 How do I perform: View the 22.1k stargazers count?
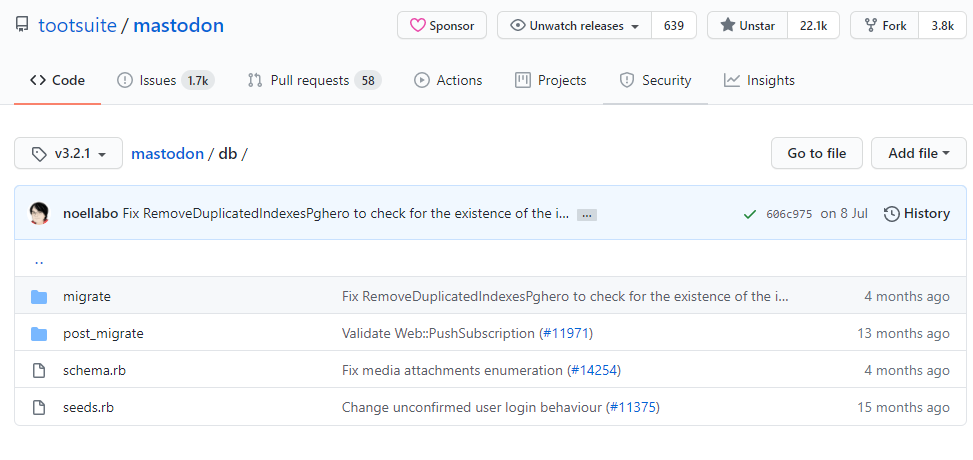(814, 25)
